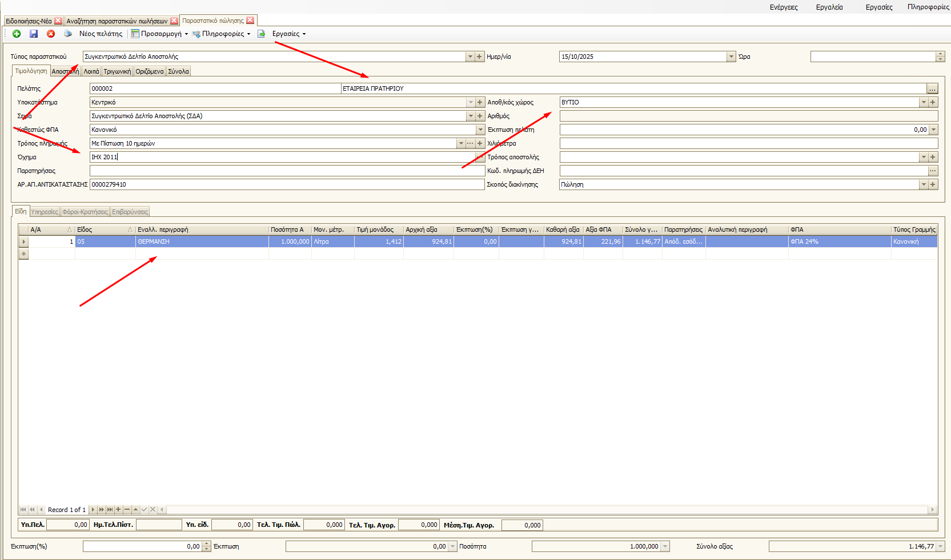Open the Εργαλεία menu
The image size is (951, 560).
pyautogui.click(x=829, y=7)
